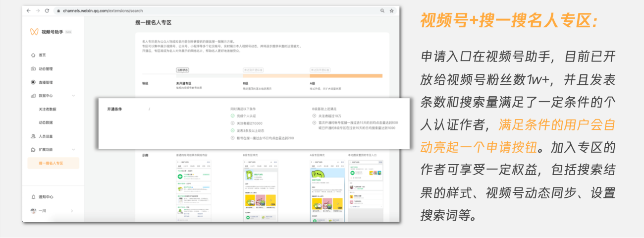Click the magnifier icon in address bar
Viewport: 644px width, 238px height.
click(382, 10)
